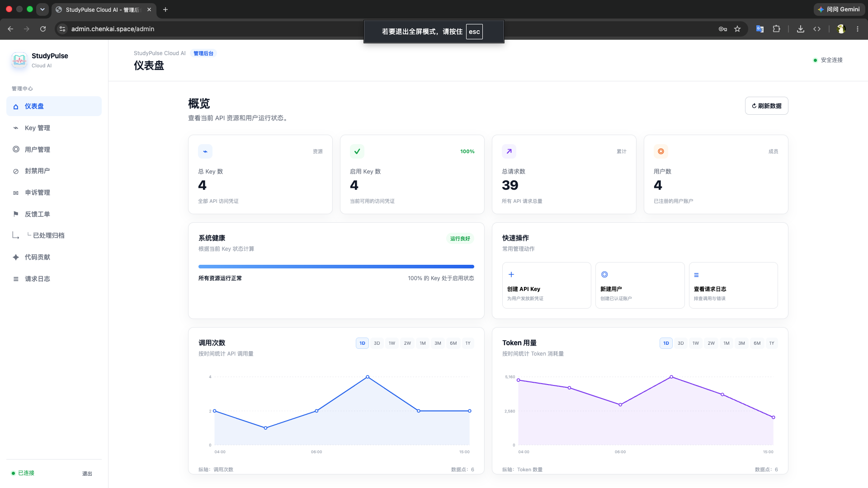The width and height of the screenshot is (868, 488).
Task: Bookmark this page with the star icon
Action: [737, 29]
